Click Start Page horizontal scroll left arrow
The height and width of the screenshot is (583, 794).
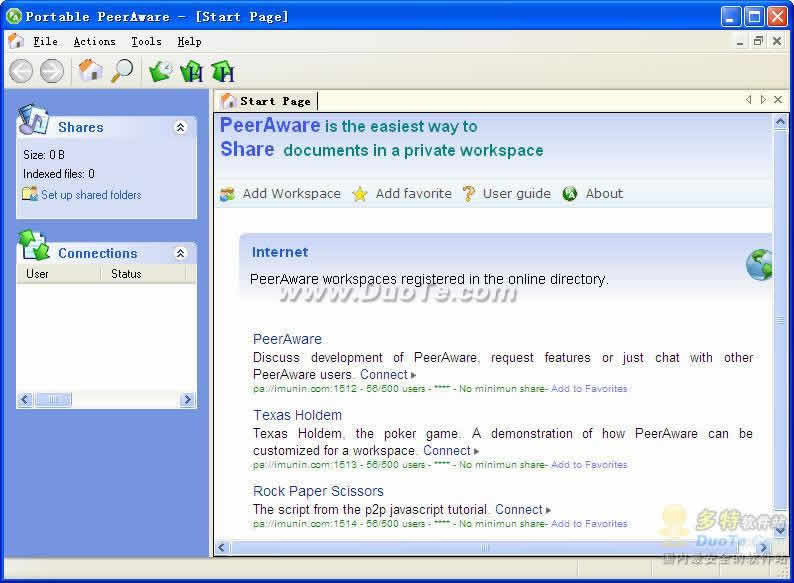pyautogui.click(x=222, y=548)
